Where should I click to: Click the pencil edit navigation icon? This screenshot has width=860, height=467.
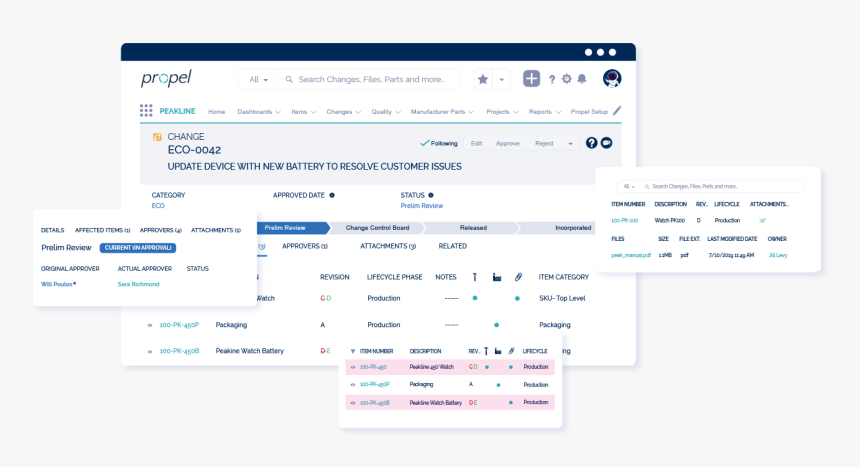pyautogui.click(x=617, y=111)
